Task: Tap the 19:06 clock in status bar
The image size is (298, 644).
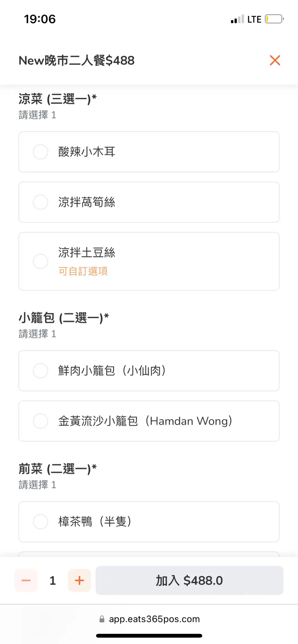Action: click(x=40, y=19)
